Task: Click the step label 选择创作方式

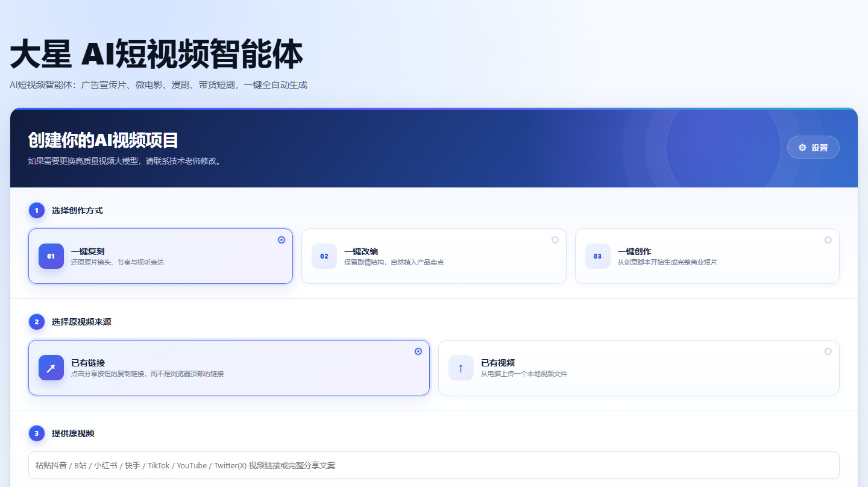Action: [77, 210]
